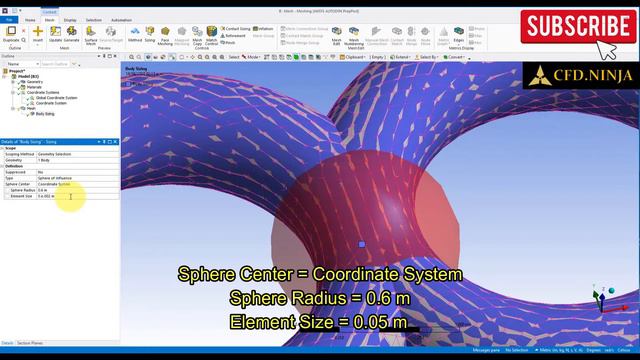Click the Refinement option in ribbon
The height and width of the screenshot is (360, 640).
(x=233, y=36)
